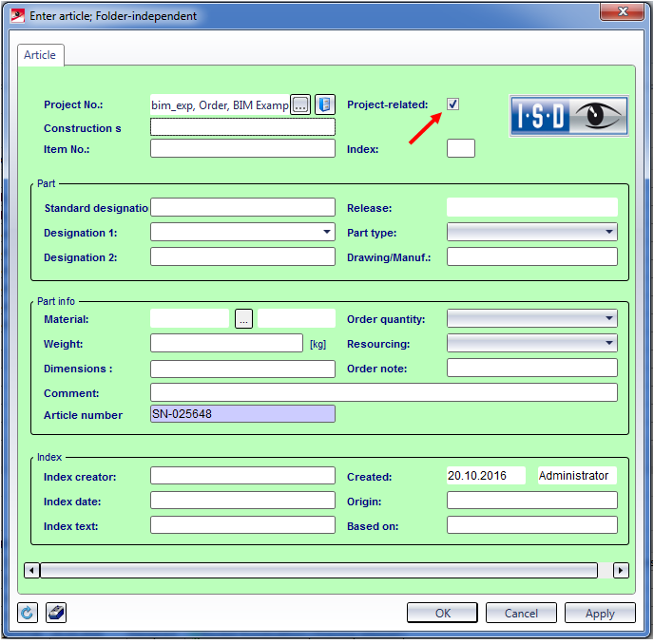Screen dimensions: 654x644
Task: Click the eraser clear-mask icon
Action: coord(56,613)
